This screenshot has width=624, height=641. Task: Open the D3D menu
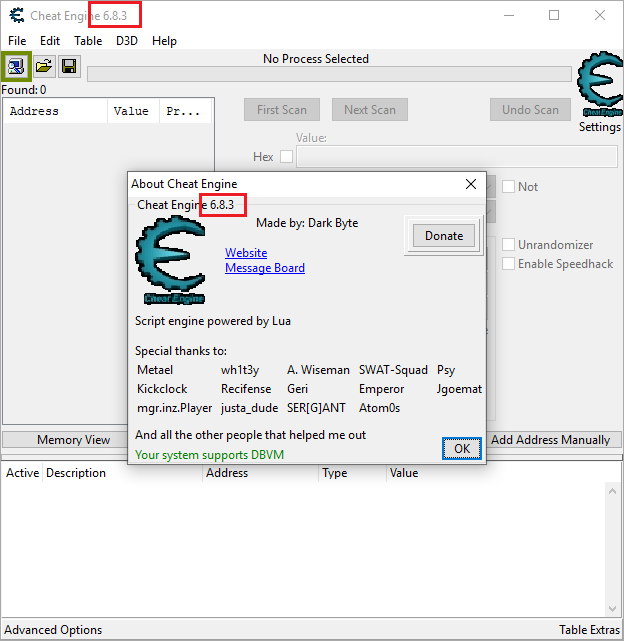[x=127, y=41]
